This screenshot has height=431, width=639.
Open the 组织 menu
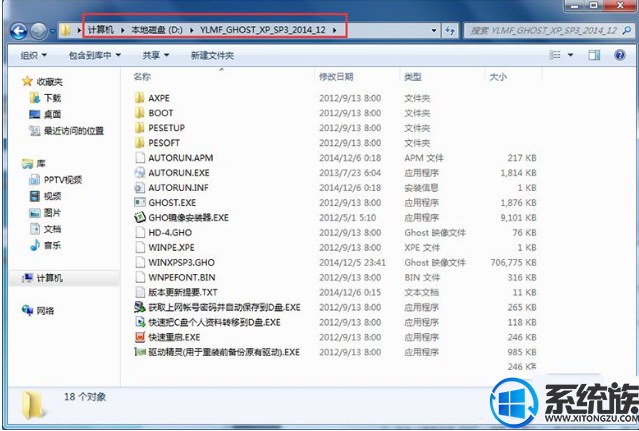pyautogui.click(x=33, y=55)
